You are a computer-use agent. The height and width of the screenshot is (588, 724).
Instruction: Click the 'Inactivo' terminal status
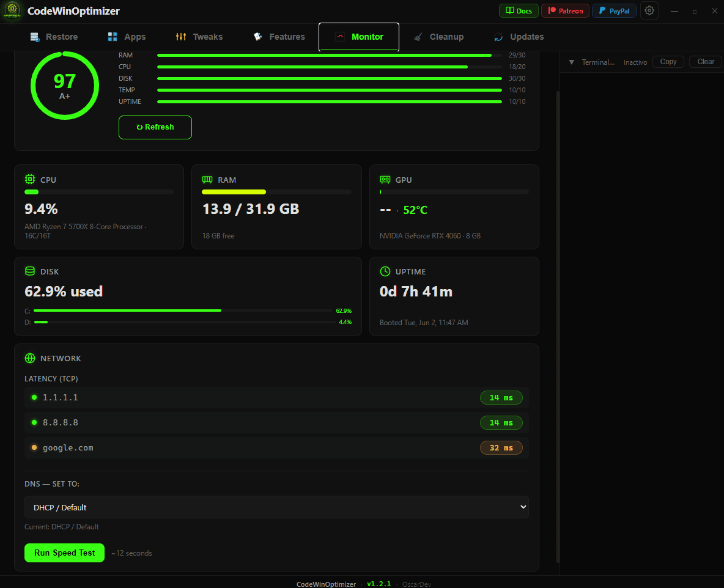635,62
